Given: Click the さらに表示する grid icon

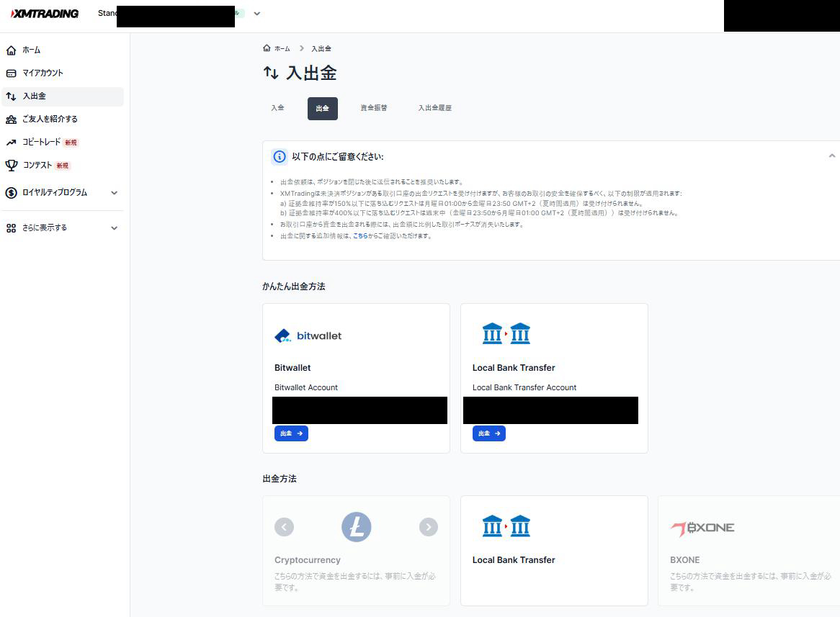Looking at the screenshot, I should tap(11, 228).
